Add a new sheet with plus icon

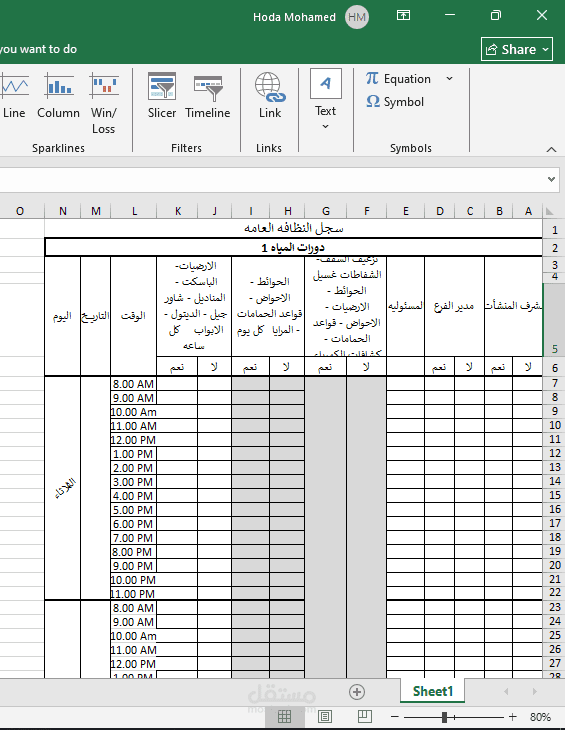tap(357, 692)
